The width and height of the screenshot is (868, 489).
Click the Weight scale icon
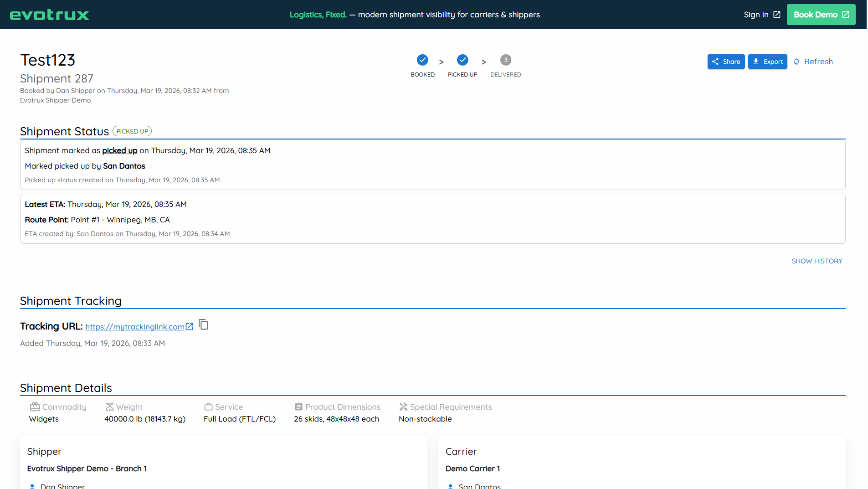(109, 407)
